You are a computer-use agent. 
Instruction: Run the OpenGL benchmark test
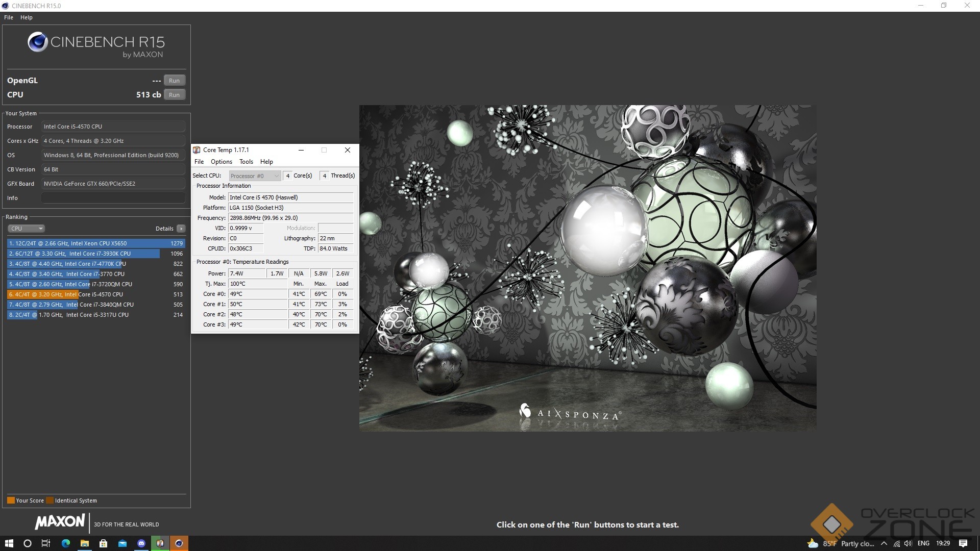174,81
